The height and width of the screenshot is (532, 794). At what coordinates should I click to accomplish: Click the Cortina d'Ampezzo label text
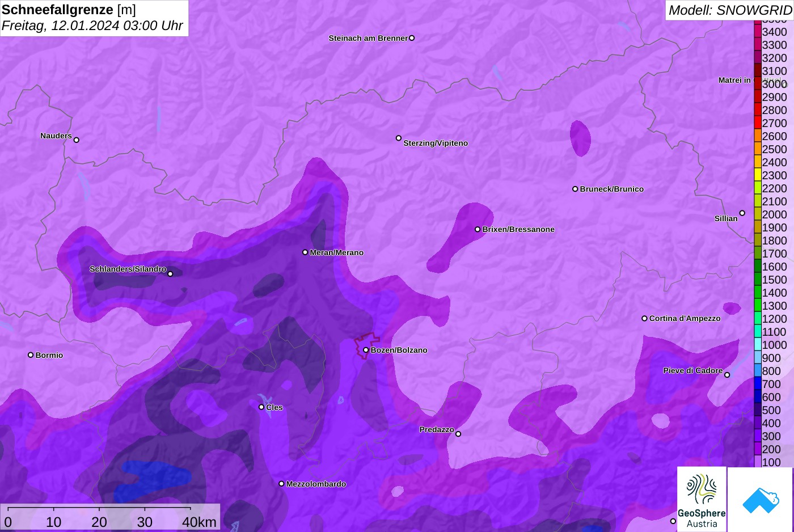pos(685,318)
